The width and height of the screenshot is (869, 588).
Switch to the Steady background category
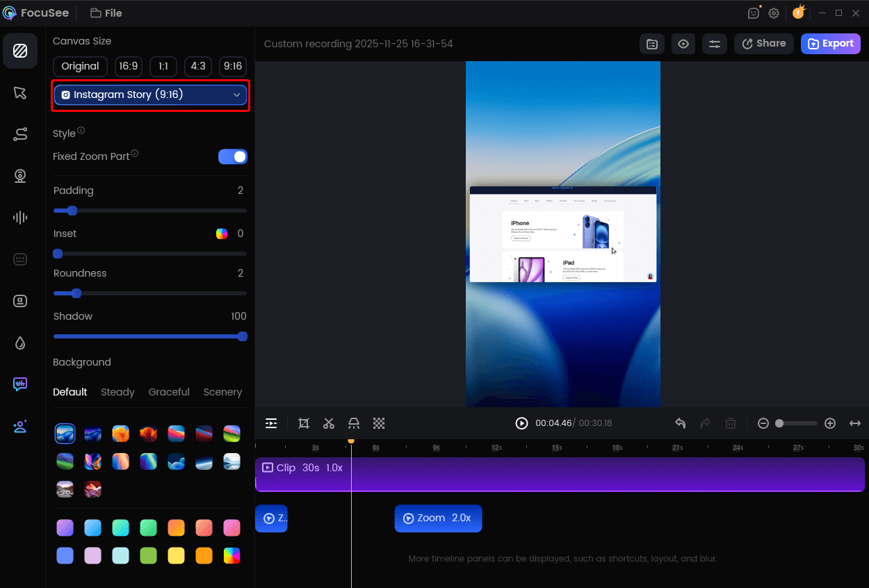(x=117, y=392)
